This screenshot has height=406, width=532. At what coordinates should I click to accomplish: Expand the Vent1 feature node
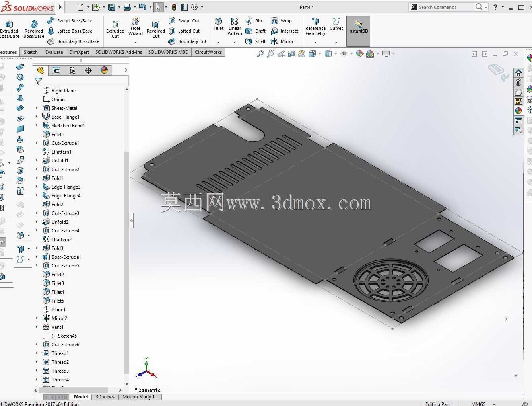(x=37, y=327)
